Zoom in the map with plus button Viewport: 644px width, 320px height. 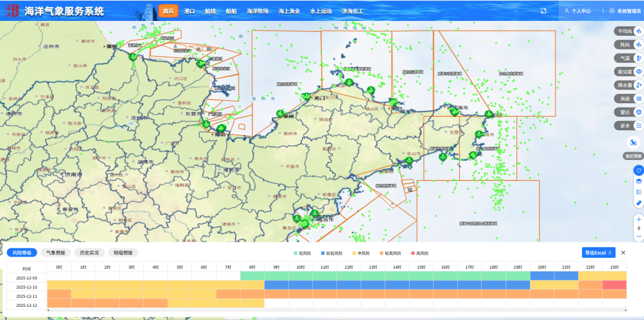[x=639, y=219]
